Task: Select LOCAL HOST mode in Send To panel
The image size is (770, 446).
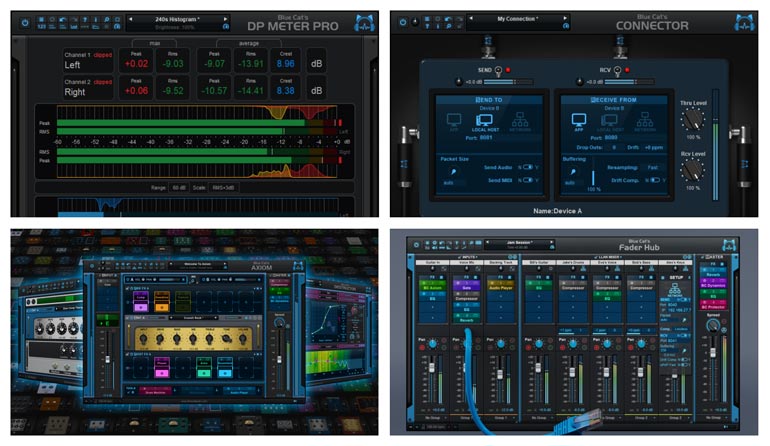Action: click(485, 122)
